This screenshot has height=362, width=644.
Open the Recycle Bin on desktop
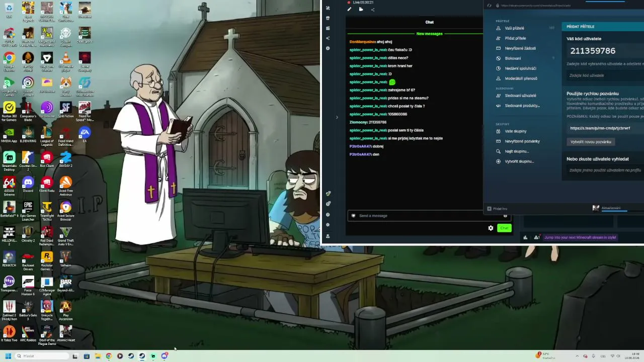(9, 11)
